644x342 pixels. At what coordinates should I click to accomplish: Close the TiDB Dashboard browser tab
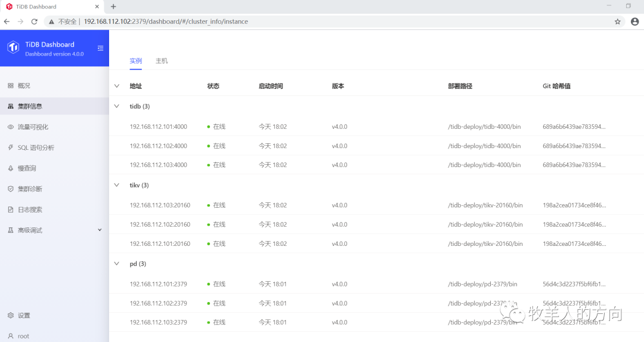click(x=97, y=7)
